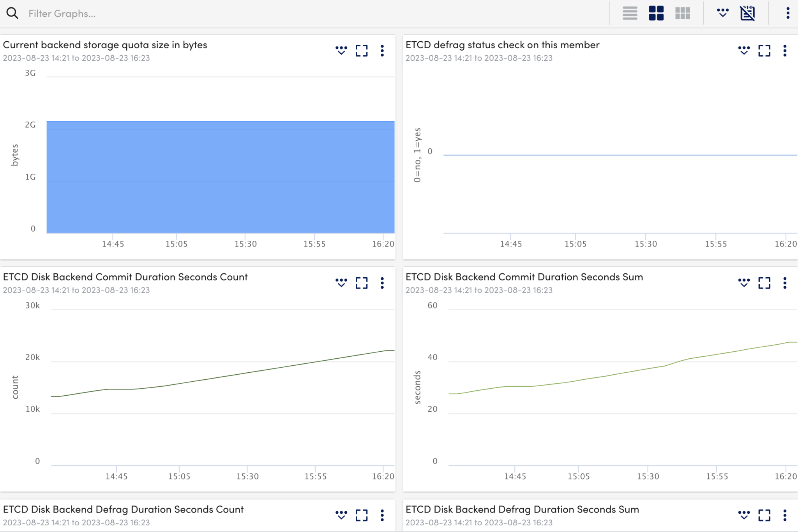Screen dimensions: 798x532
Task: Open the kebab menu on backend storage quota chart
Action: coord(382,50)
